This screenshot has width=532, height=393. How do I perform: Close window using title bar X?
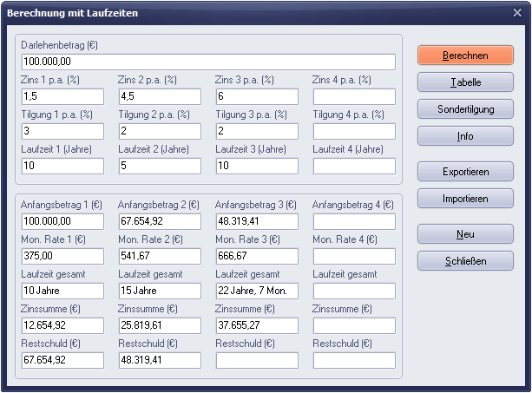(518, 13)
